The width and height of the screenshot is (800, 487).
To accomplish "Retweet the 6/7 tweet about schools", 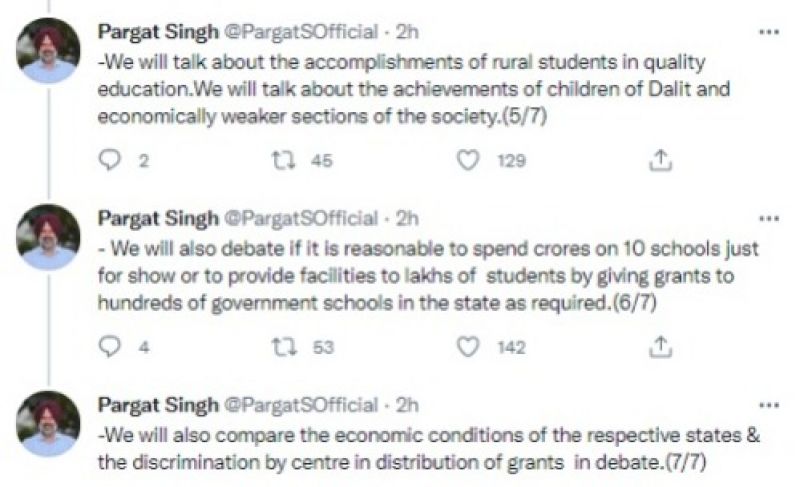I will click(x=281, y=346).
